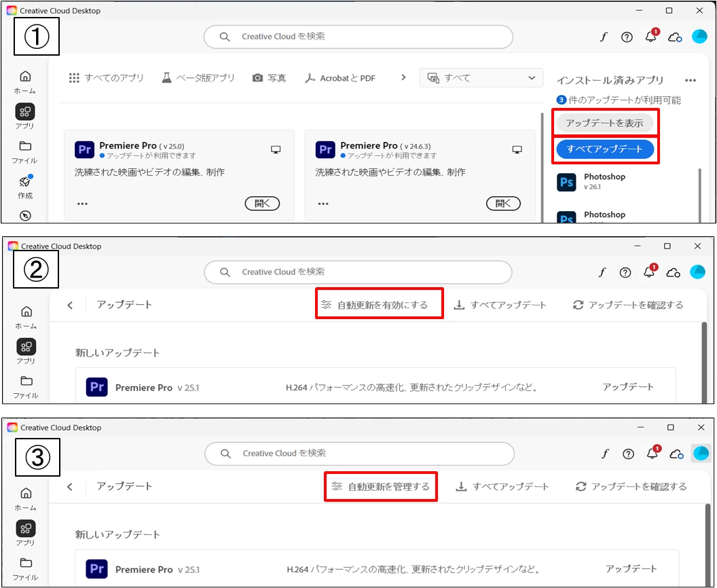Image resolution: width=717 pixels, height=588 pixels.
Task: Click アップデート for Premiere Pro in middle window
Action: (628, 387)
